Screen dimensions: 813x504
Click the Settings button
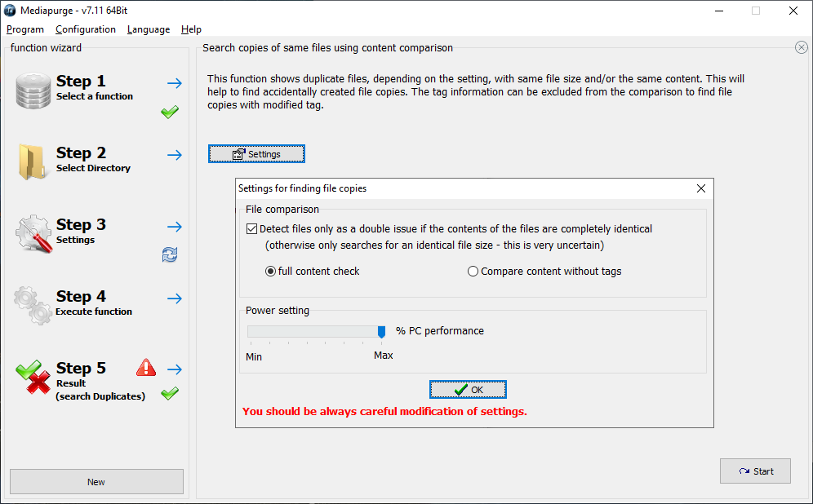pyautogui.click(x=256, y=154)
